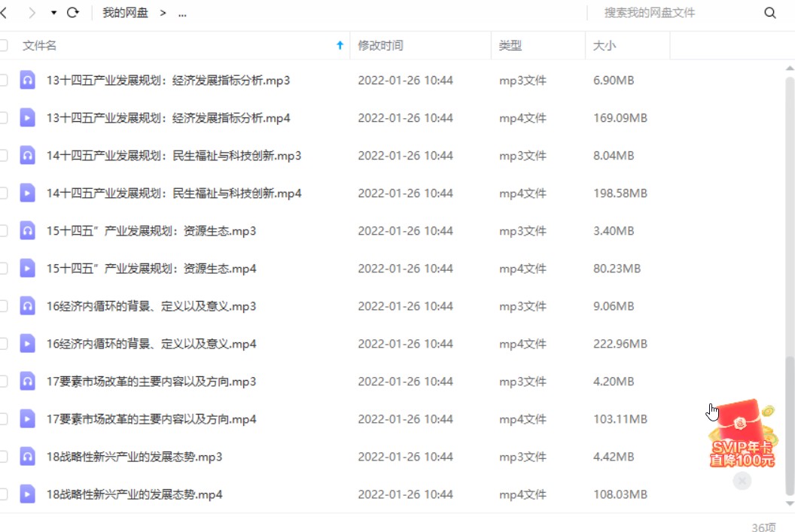Open the back navigation dropdown arrow

click(x=53, y=12)
